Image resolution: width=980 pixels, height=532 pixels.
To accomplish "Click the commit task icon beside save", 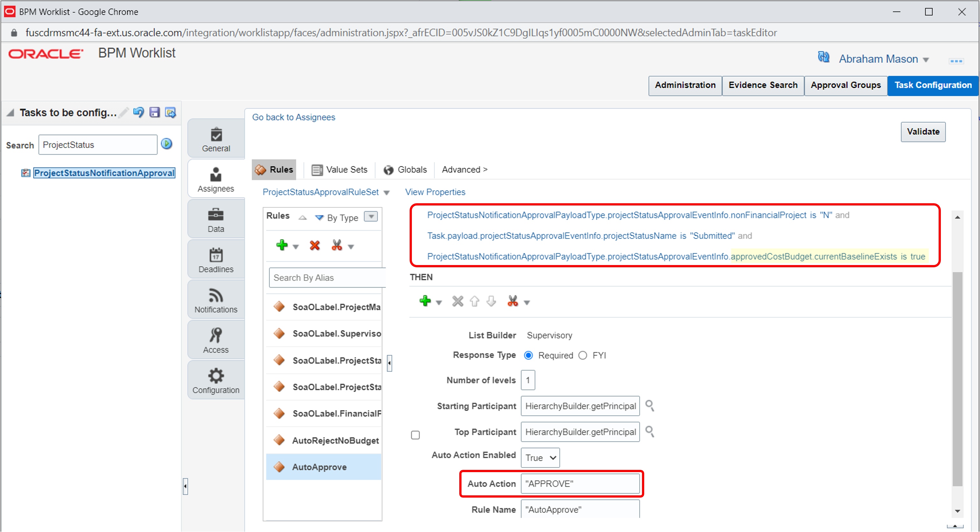I will [170, 112].
